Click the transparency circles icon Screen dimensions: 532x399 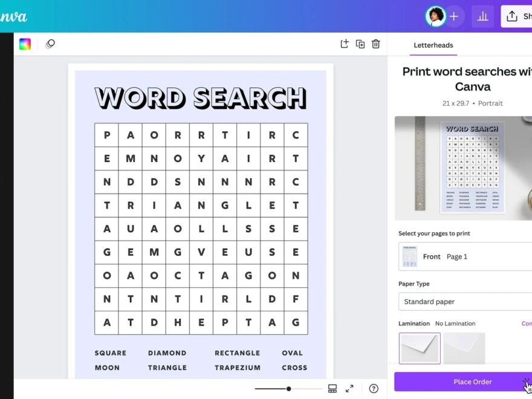50,44
